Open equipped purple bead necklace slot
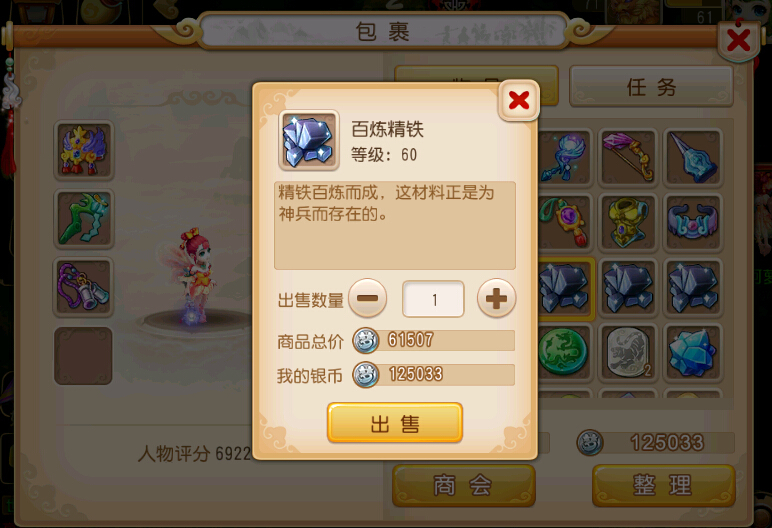This screenshot has height=528, width=772. (x=84, y=287)
